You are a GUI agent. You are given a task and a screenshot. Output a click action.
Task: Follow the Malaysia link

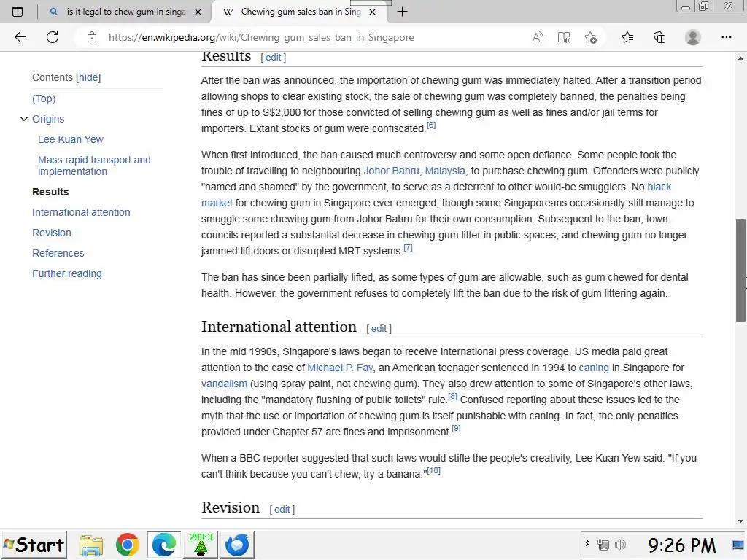pyautogui.click(x=446, y=171)
